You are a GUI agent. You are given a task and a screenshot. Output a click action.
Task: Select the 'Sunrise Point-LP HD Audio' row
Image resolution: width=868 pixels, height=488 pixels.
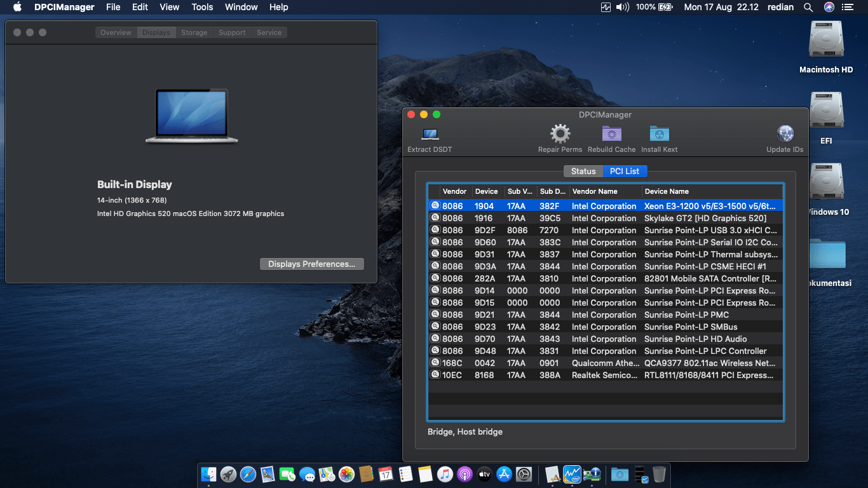point(606,339)
